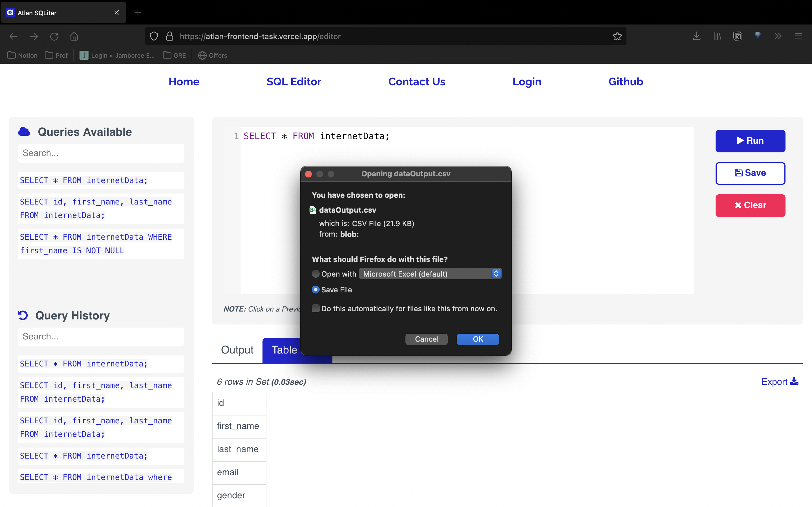Open the Github navigation link
The height and width of the screenshot is (507, 812).
625,81
